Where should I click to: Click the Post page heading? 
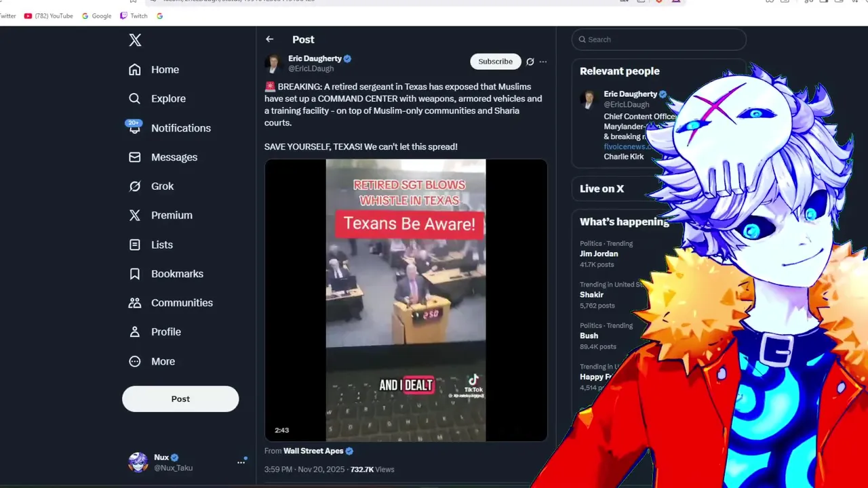(x=303, y=39)
